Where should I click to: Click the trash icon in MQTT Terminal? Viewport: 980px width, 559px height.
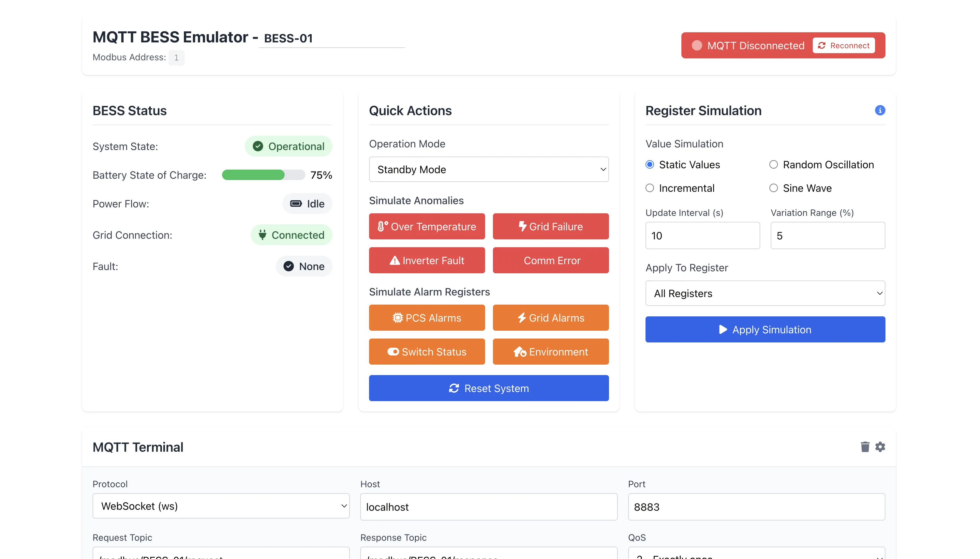865,446
